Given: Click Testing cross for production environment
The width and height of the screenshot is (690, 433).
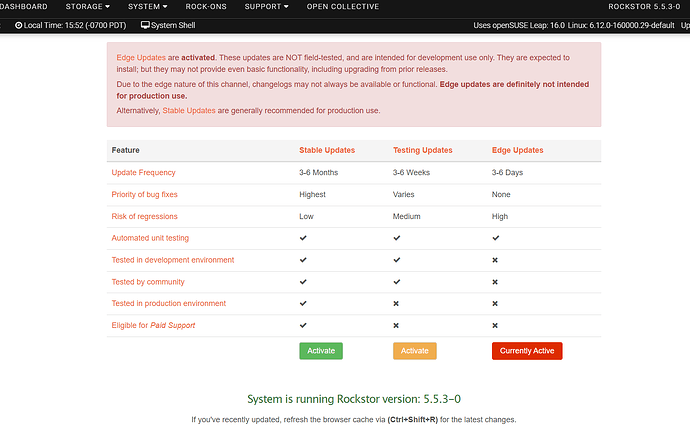Looking at the screenshot, I should (396, 304).
